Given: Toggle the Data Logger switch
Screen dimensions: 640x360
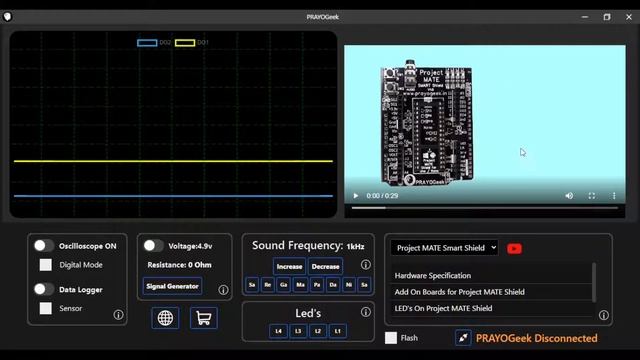Looking at the screenshot, I should 44,289.
